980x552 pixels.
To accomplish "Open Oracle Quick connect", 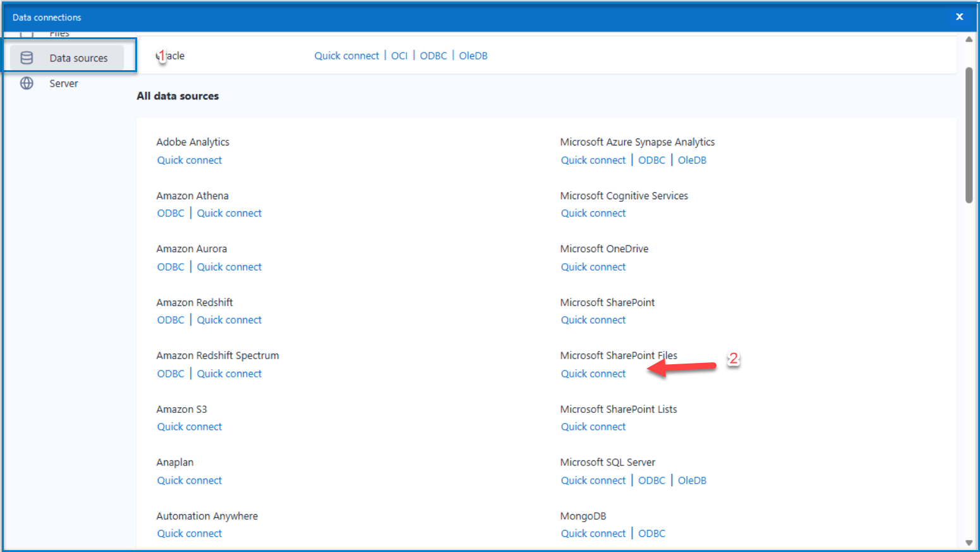I will [x=347, y=56].
